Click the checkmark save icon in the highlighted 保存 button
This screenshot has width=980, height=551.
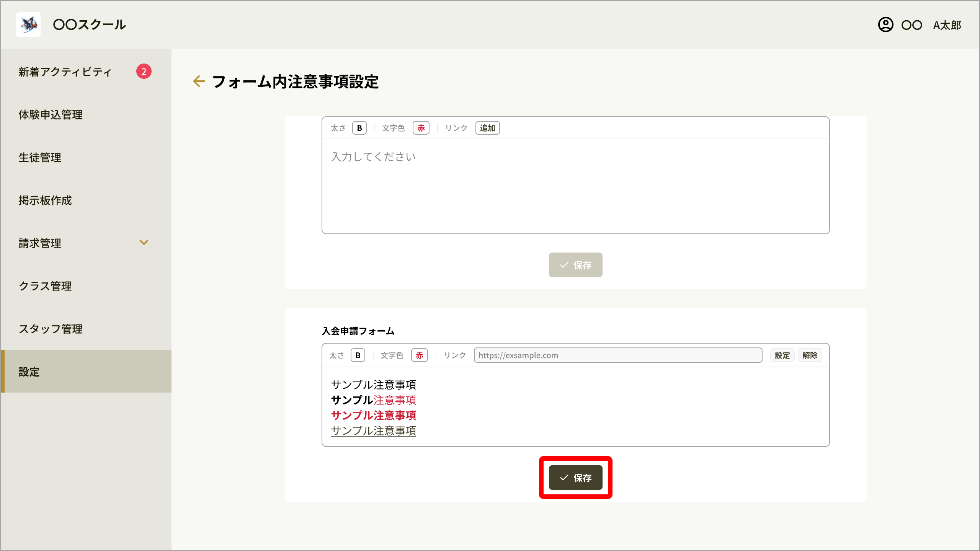click(563, 477)
